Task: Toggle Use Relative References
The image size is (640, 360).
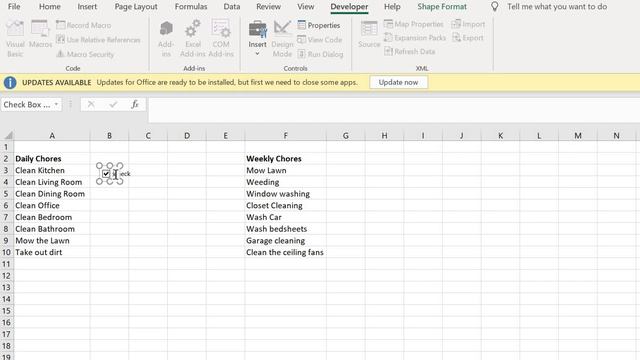Action: pos(98,40)
